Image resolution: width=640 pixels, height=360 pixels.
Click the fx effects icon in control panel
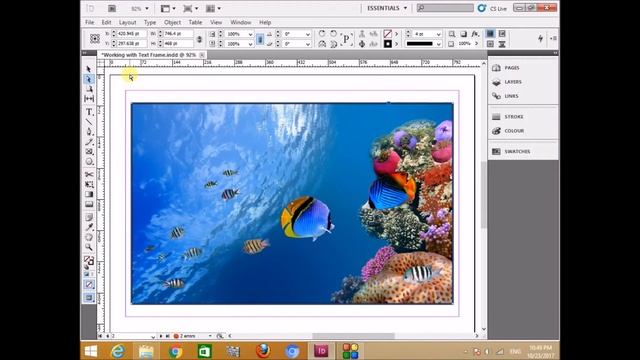pos(475,34)
